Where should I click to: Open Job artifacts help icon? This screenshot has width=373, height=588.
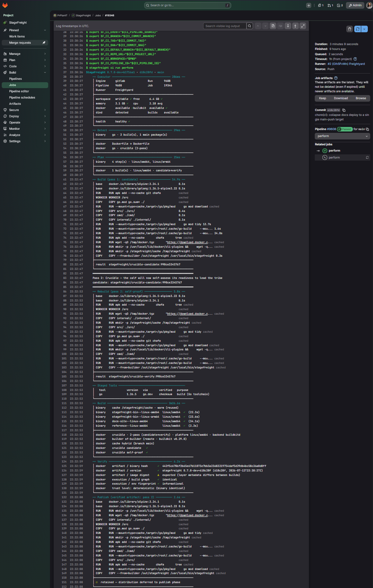click(336, 78)
